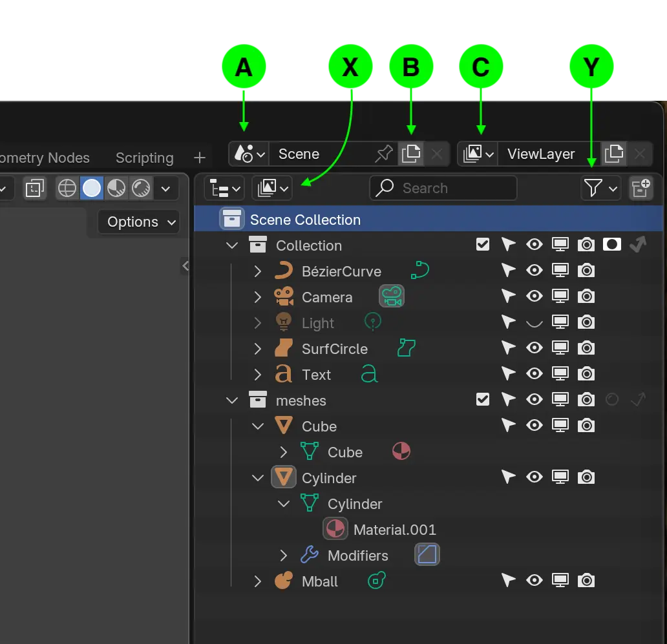This screenshot has width=667, height=644.
Task: Select the wireframe shading icon
Action: 67,189
